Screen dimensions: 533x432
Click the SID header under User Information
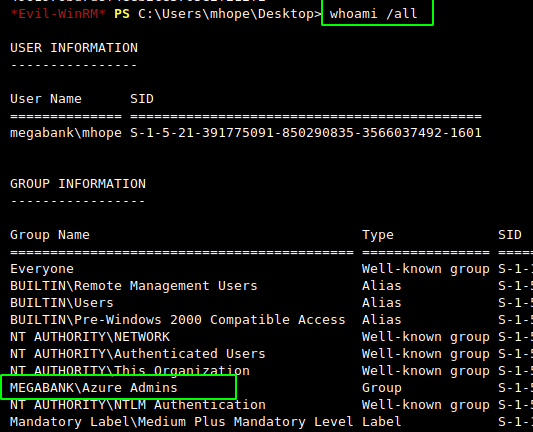(x=142, y=99)
